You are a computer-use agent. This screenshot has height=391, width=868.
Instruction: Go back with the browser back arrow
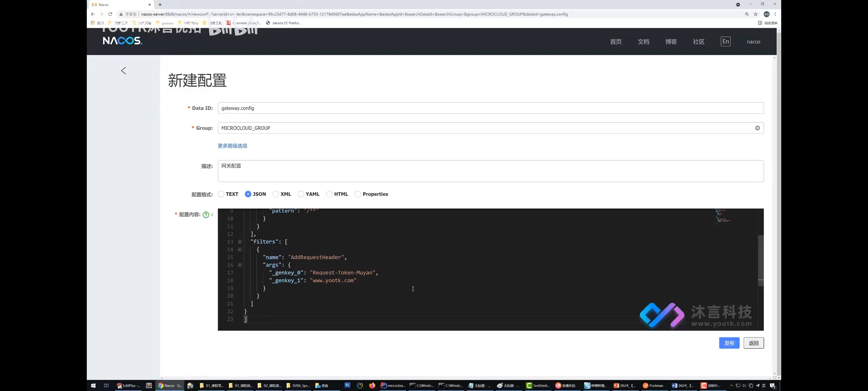click(x=93, y=14)
